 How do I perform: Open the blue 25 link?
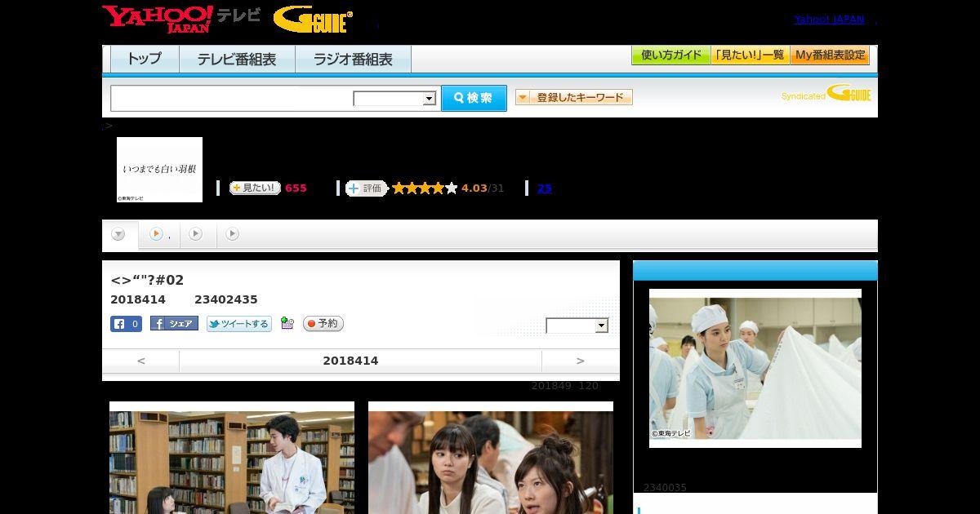click(545, 188)
